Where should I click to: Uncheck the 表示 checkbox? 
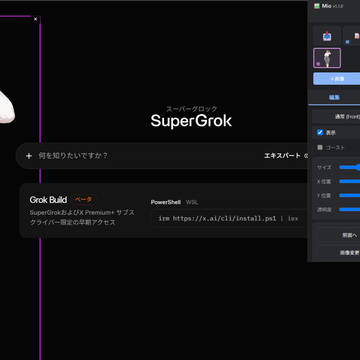pos(320,132)
